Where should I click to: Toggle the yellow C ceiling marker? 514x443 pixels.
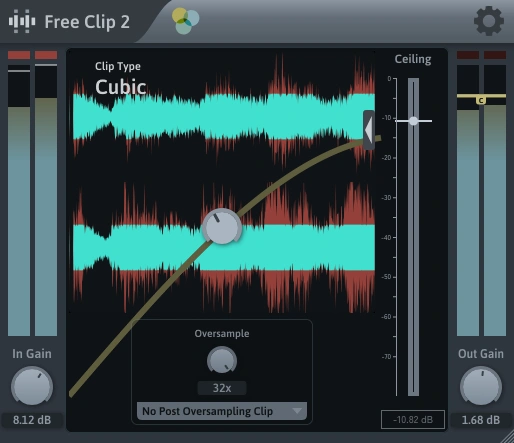click(481, 100)
